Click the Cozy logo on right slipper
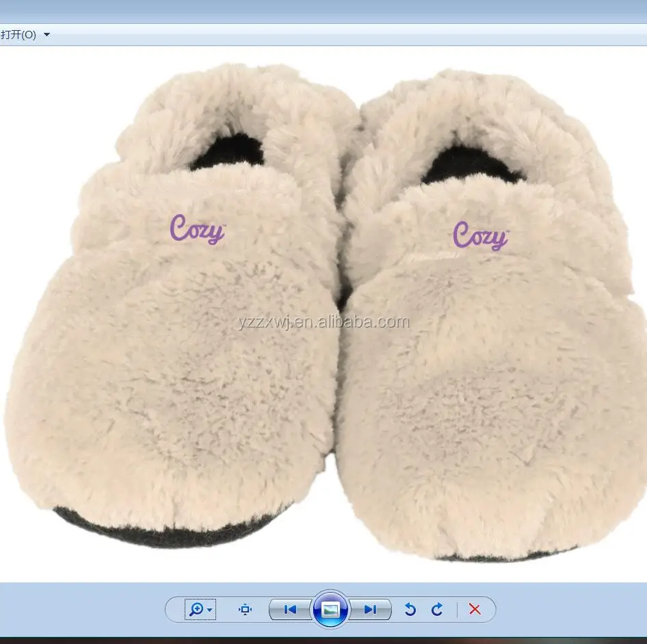The width and height of the screenshot is (647, 644). point(480,237)
